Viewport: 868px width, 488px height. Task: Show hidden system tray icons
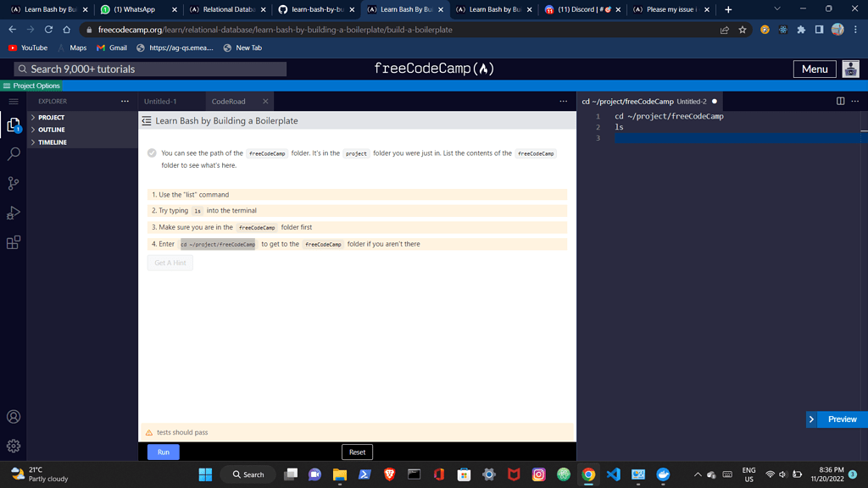698,474
